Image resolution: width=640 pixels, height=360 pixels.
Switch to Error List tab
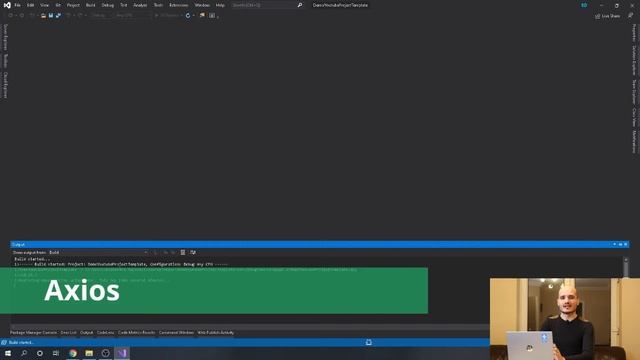(69, 333)
